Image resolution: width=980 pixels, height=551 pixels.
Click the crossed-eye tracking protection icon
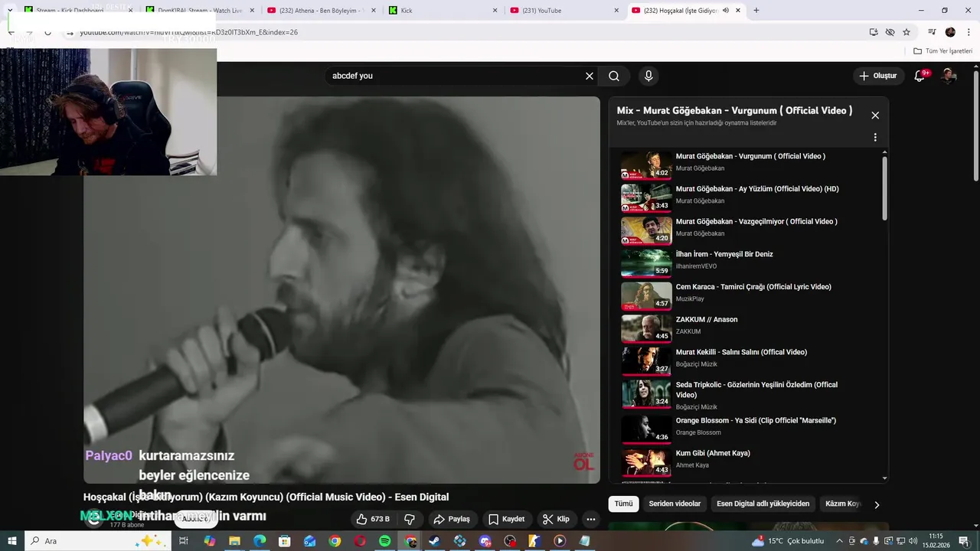(890, 32)
